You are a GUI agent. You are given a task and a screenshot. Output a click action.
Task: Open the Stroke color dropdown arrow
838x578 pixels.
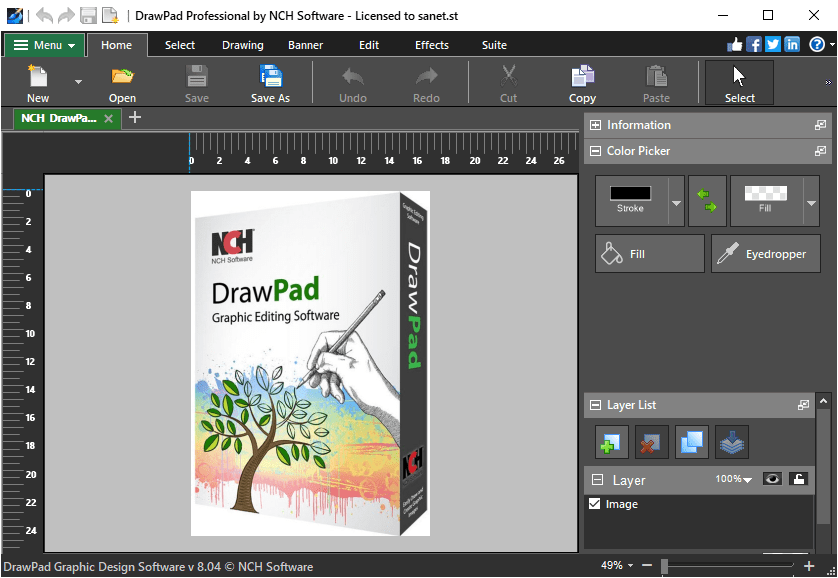tap(676, 203)
